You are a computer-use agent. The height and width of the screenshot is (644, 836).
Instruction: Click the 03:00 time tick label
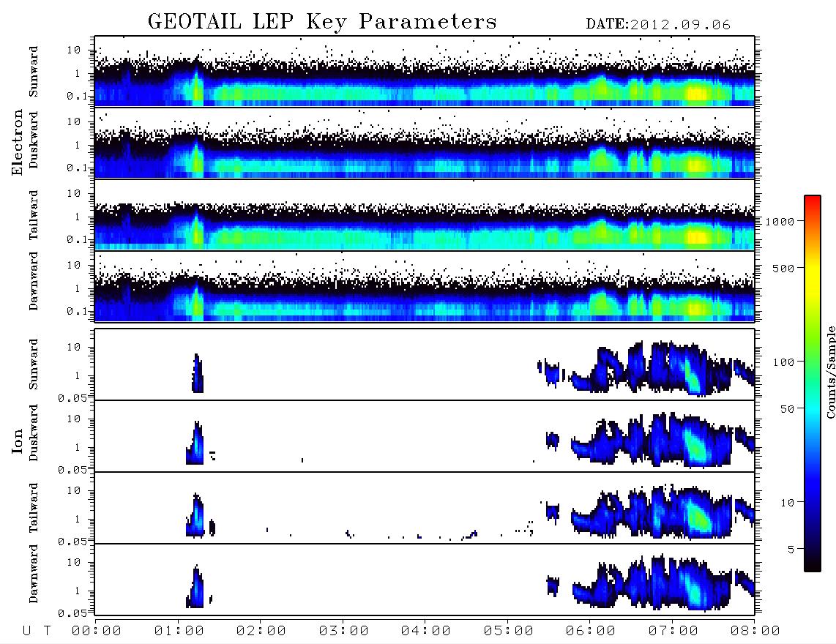344,631
